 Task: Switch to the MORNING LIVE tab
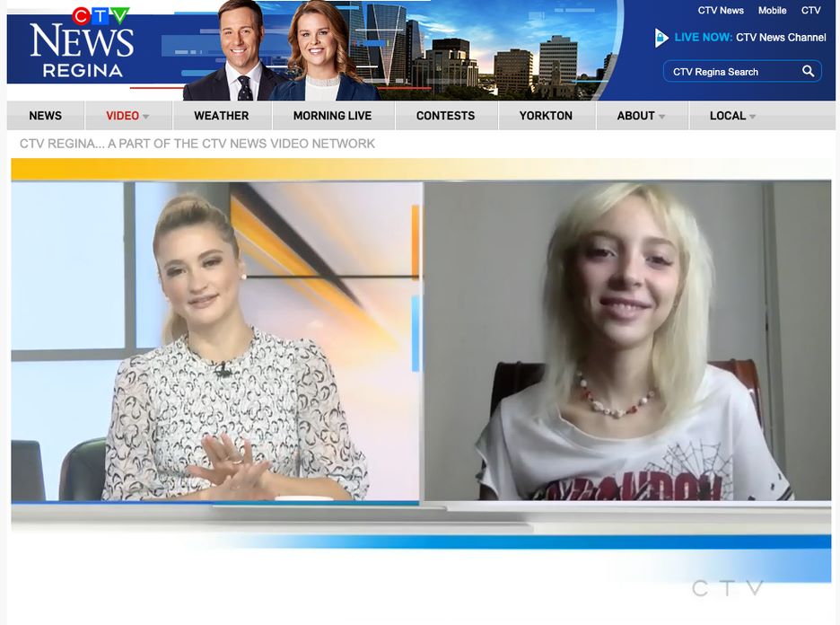point(333,115)
